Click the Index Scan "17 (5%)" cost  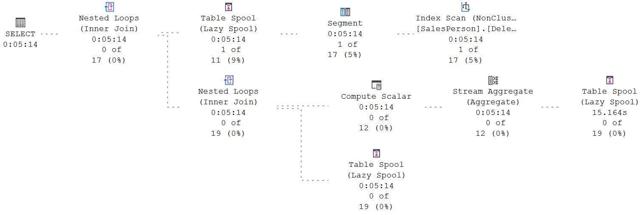pos(466,60)
